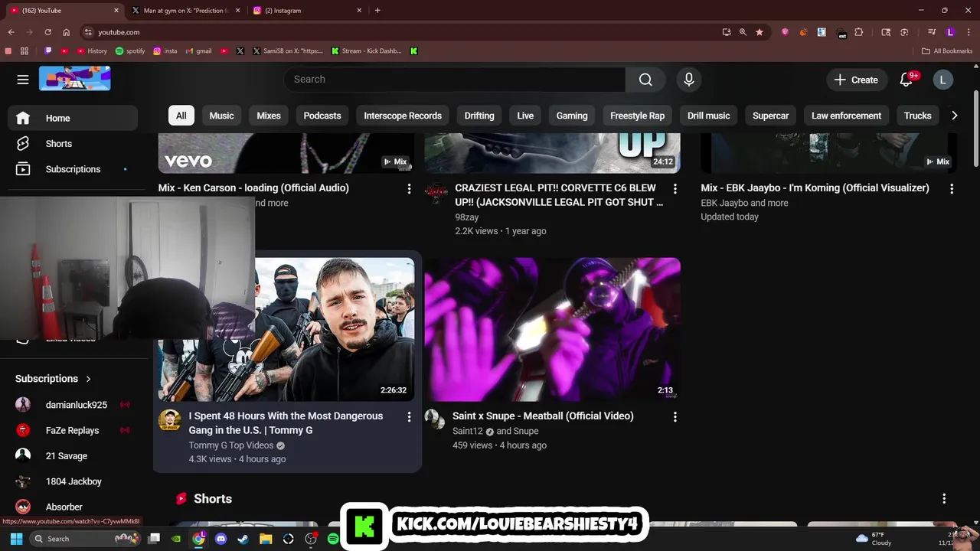Select the Freestyle Rap chip
The height and width of the screenshot is (551, 980).
[x=637, y=116]
